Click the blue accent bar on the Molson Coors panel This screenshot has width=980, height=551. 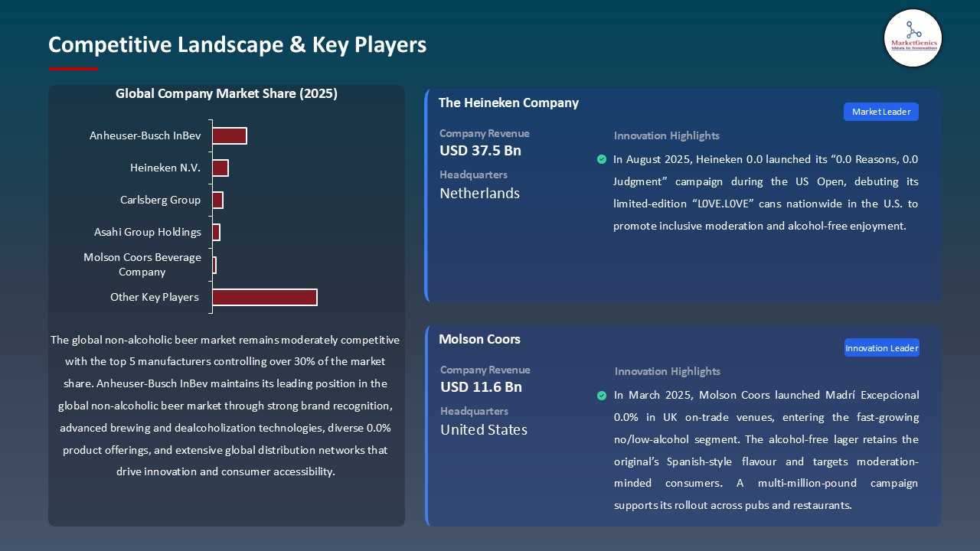point(426,425)
